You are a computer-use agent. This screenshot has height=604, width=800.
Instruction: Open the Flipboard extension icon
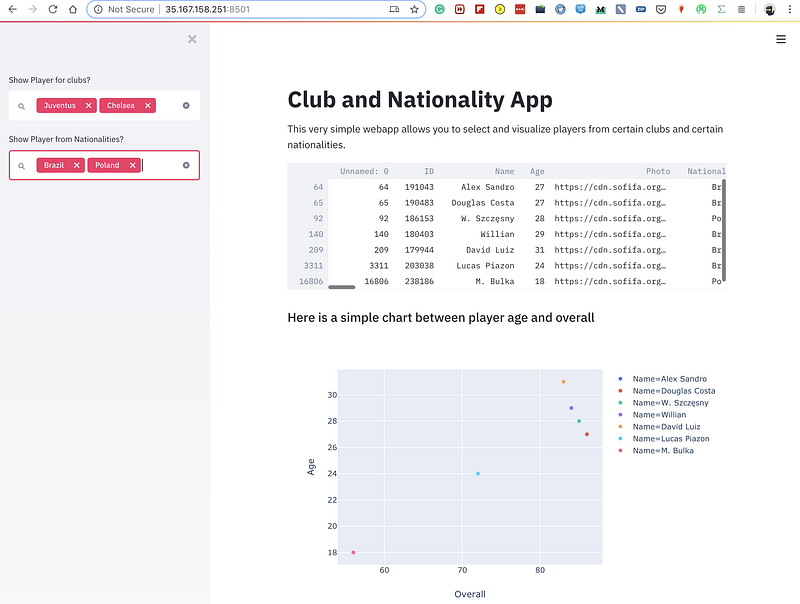pyautogui.click(x=480, y=9)
